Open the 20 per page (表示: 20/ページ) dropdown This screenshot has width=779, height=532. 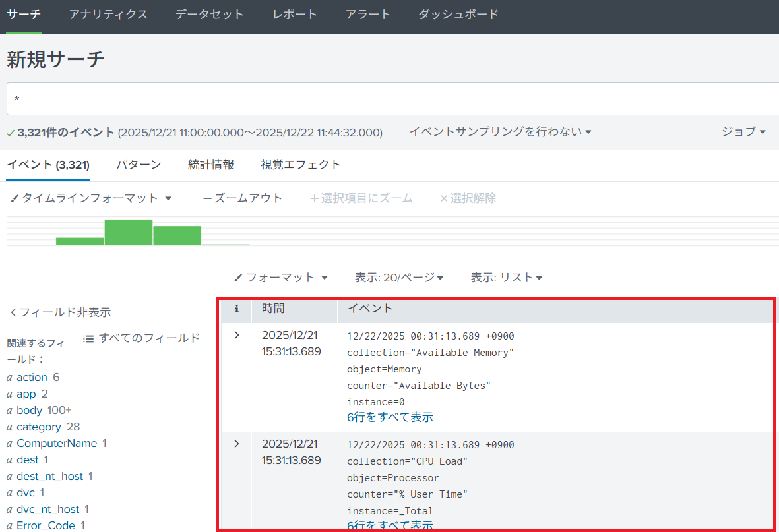[x=398, y=278]
